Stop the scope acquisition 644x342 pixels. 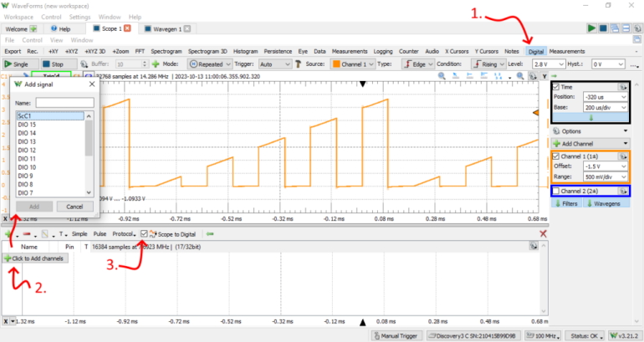[53, 64]
